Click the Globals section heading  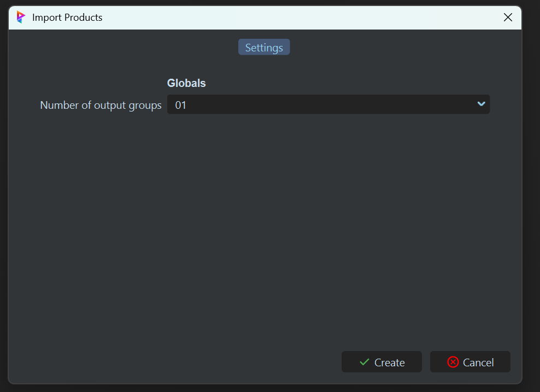[x=186, y=83]
